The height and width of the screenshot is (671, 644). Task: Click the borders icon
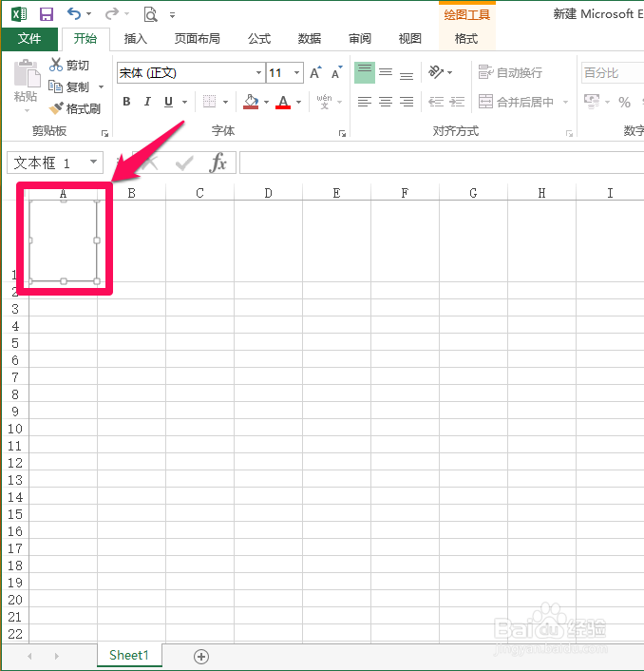tap(209, 102)
